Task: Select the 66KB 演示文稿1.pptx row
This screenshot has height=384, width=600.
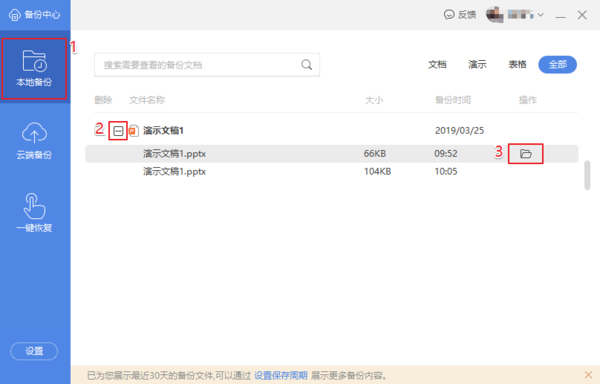Action: [x=331, y=154]
